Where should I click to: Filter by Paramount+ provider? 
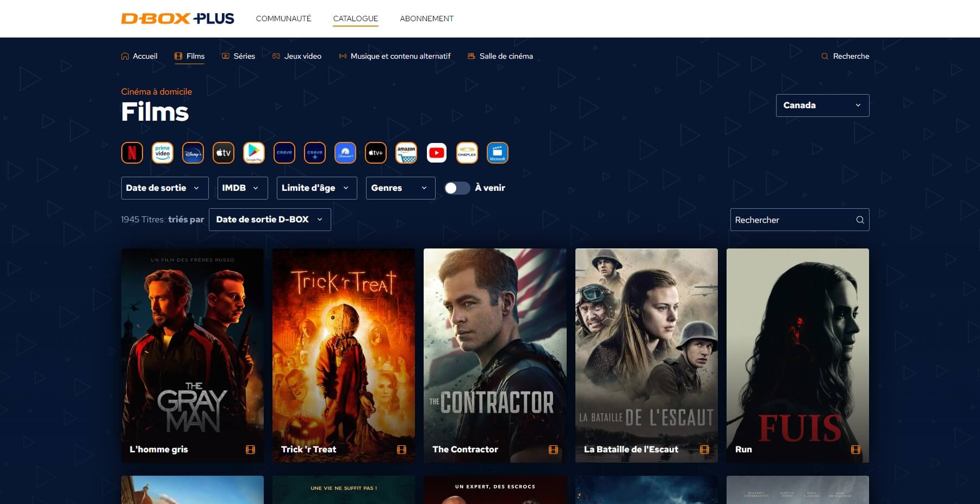pos(345,153)
